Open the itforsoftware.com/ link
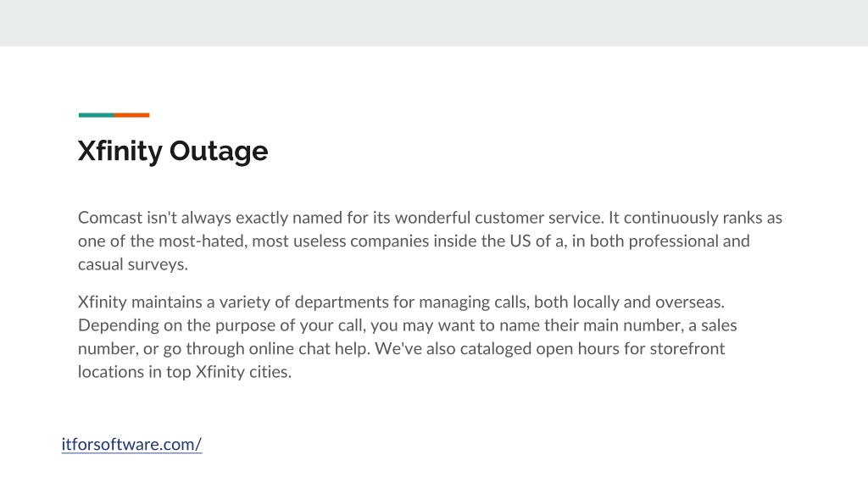The width and height of the screenshot is (868, 488). click(131, 444)
